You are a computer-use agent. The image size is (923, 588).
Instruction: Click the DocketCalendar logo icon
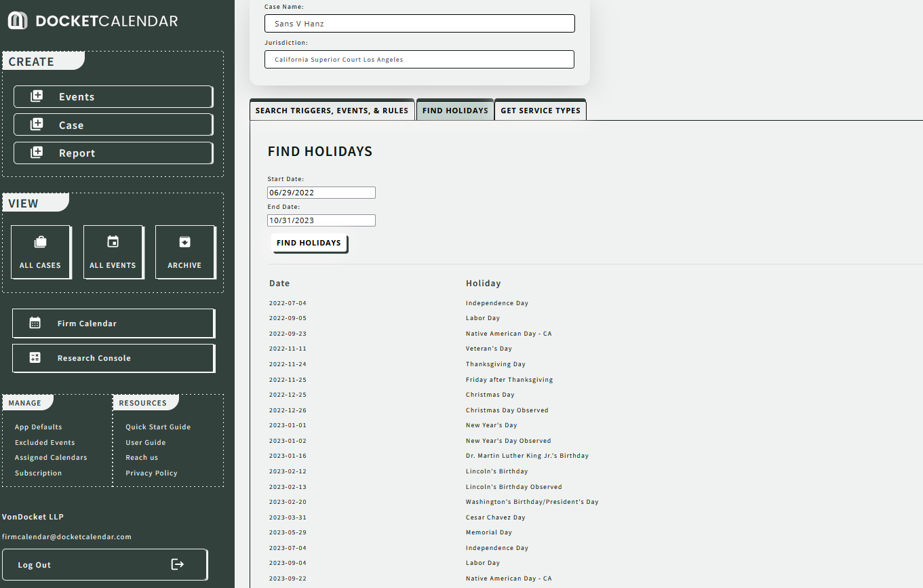[18, 20]
